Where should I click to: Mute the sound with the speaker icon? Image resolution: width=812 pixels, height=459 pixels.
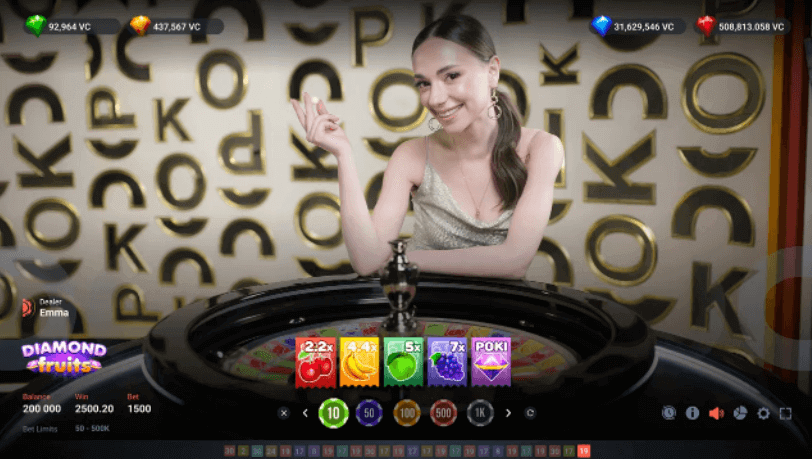coord(716,413)
